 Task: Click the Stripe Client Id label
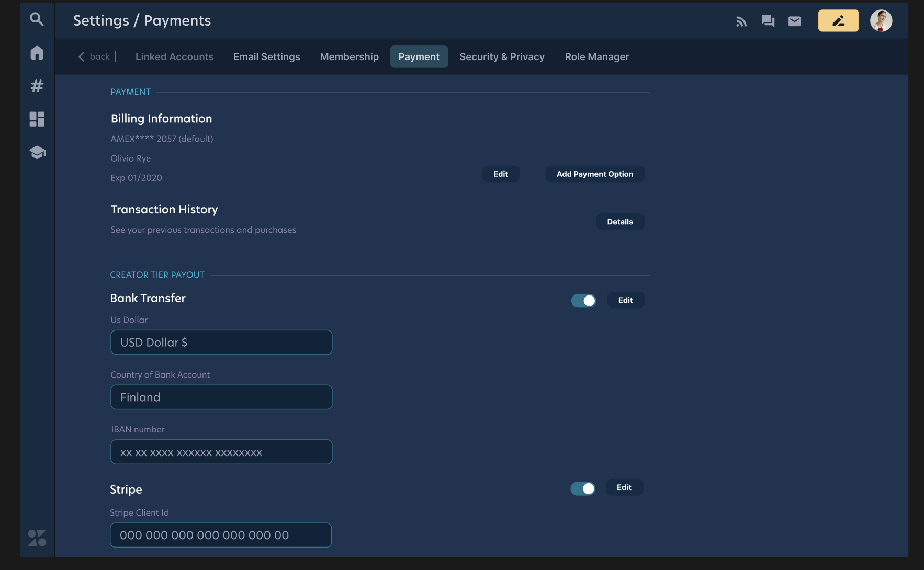(140, 513)
